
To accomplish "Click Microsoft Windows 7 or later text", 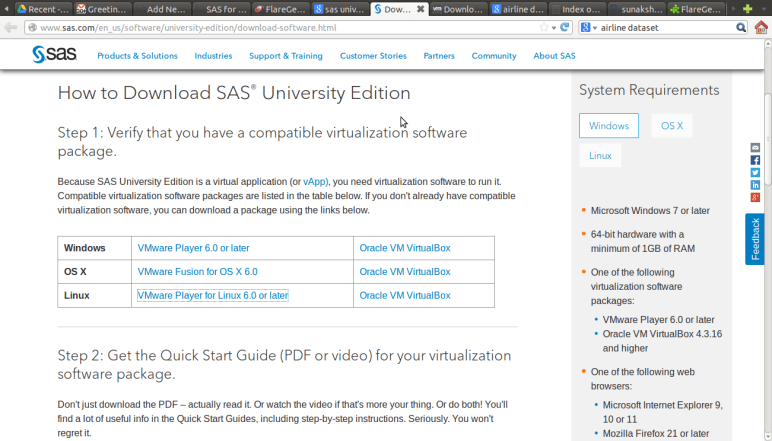I will coord(650,211).
